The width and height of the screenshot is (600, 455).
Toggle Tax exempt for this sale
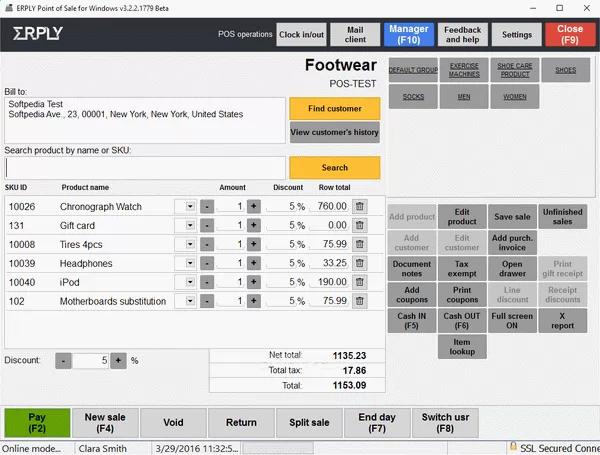pos(462,268)
